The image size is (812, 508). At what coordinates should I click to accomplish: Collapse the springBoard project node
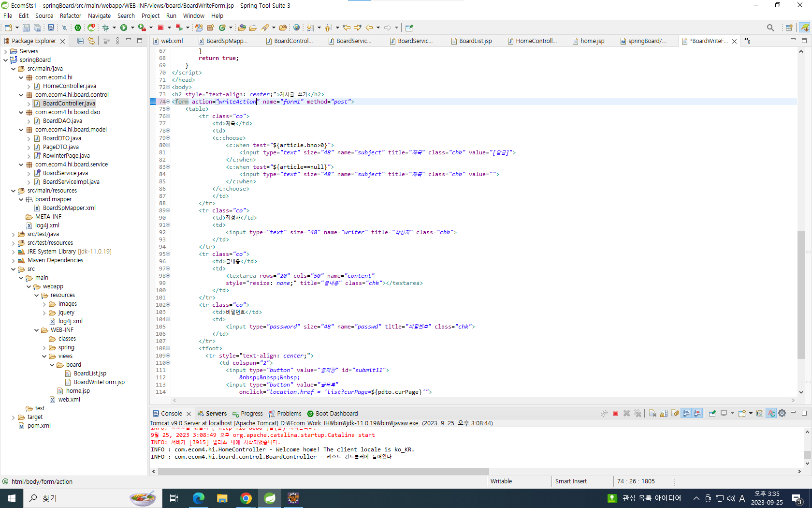tap(6, 60)
